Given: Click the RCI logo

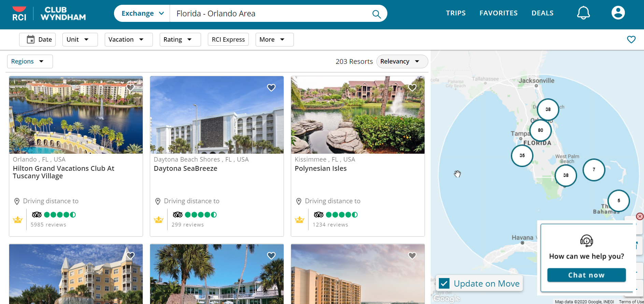Looking at the screenshot, I should (x=19, y=14).
